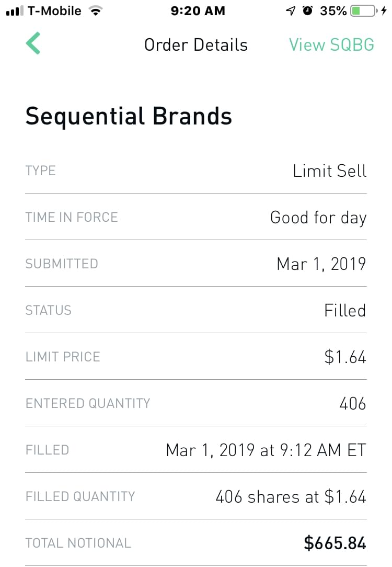392x567 pixels.
Task: Tap the cellular signal bars icon
Action: [x=14, y=11]
